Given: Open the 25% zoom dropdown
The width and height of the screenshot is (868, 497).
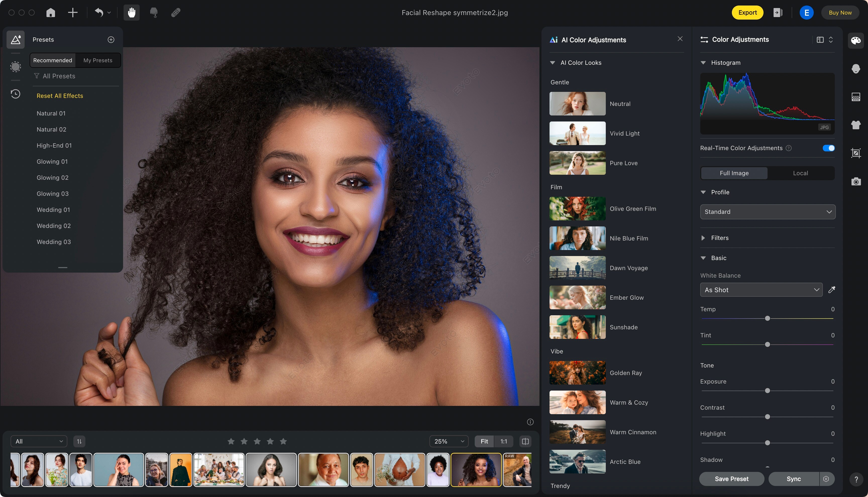Looking at the screenshot, I should pyautogui.click(x=449, y=441).
